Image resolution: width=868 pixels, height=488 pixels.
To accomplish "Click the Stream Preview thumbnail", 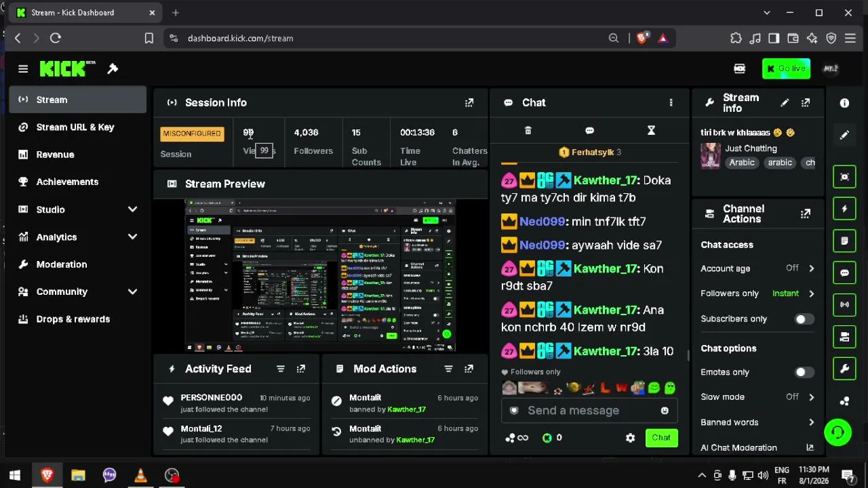I will pos(320,276).
